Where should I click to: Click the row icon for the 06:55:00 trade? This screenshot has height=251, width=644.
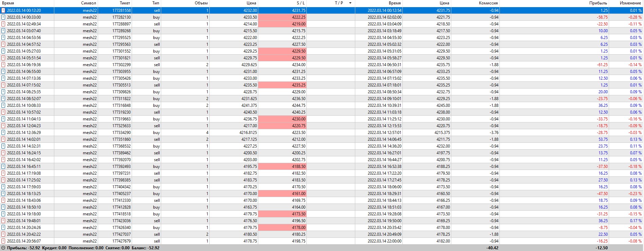pyautogui.click(x=3, y=72)
